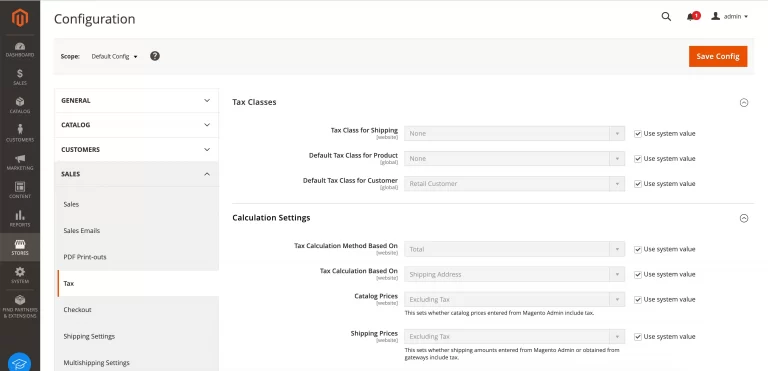The width and height of the screenshot is (768, 371).
Task: Uncheck Use system value for Shipping Prices
Action: point(638,337)
